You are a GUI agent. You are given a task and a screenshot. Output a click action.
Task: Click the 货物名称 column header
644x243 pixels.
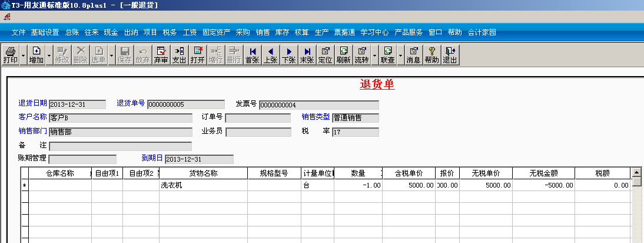coord(203,173)
